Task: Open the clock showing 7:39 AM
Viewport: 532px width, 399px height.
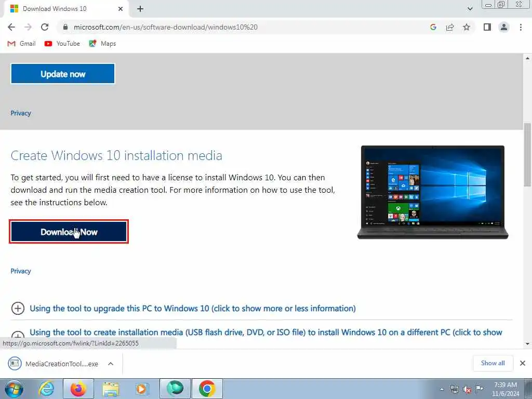Action: (x=506, y=389)
